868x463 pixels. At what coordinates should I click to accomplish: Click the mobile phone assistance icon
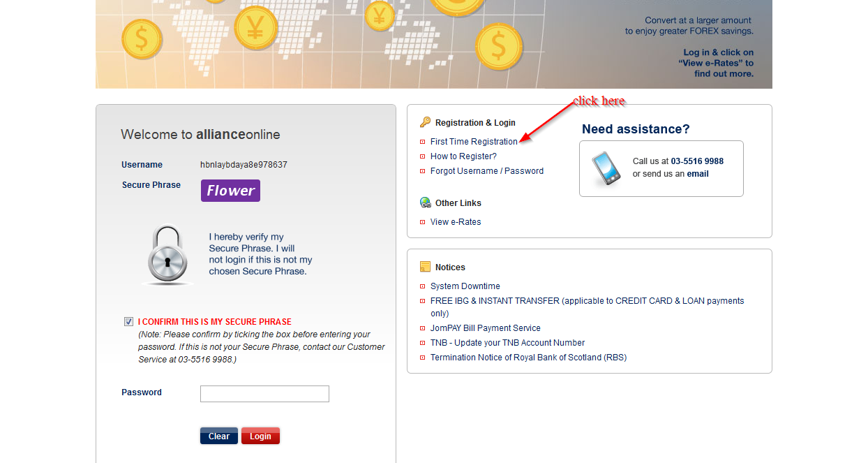[606, 168]
